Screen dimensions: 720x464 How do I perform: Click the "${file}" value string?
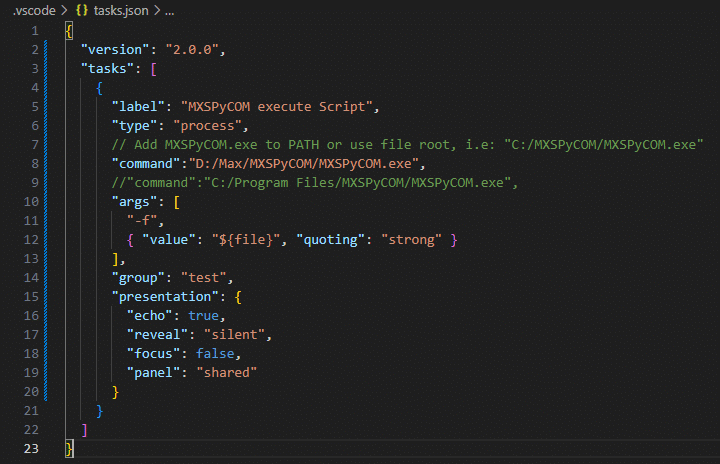(x=246, y=240)
